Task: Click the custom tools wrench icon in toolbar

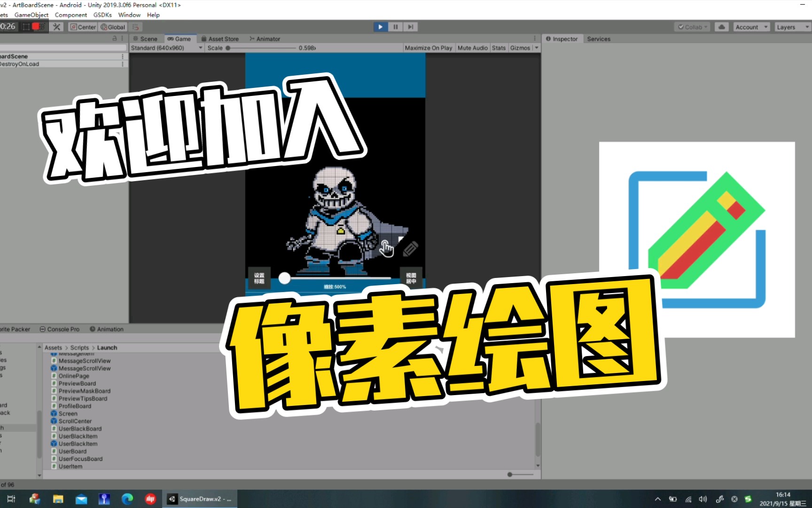Action: pyautogui.click(x=56, y=27)
